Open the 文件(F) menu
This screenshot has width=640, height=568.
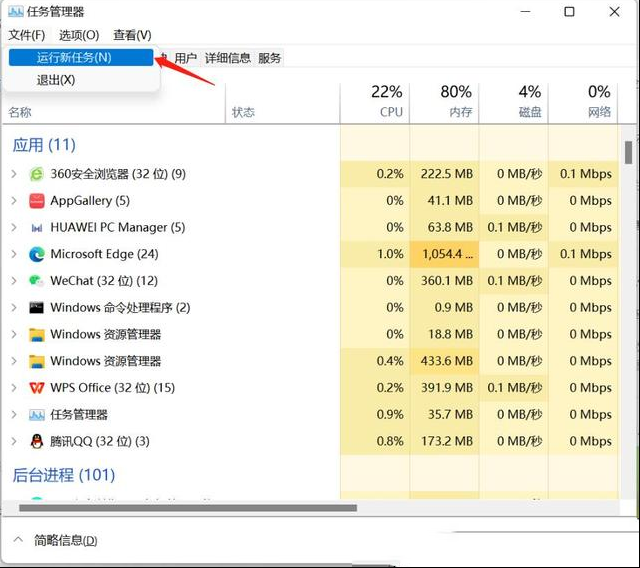[x=27, y=35]
